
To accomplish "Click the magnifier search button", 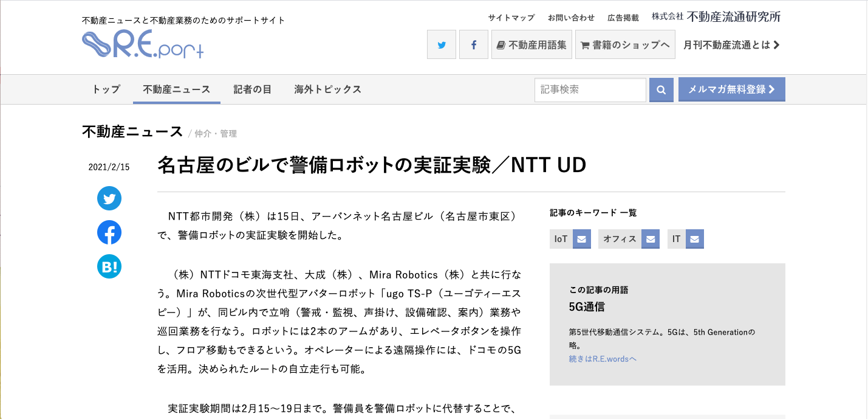I will [x=661, y=90].
